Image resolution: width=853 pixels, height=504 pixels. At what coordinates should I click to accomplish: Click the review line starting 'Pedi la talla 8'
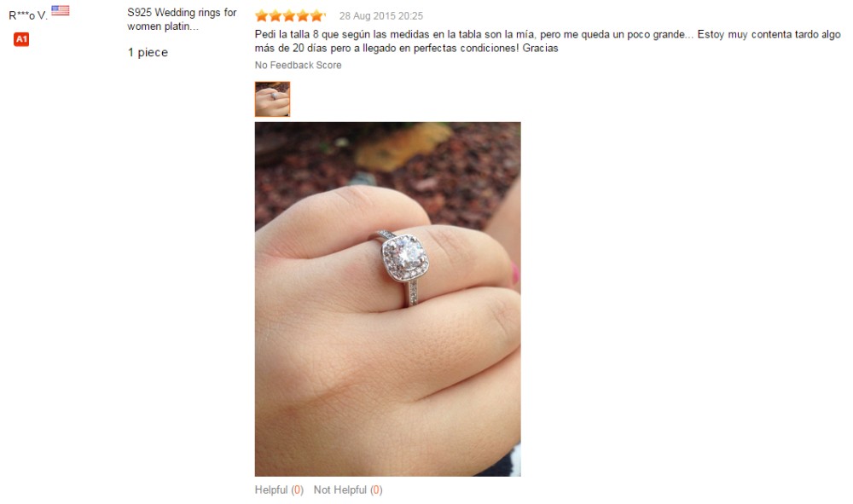click(x=548, y=34)
